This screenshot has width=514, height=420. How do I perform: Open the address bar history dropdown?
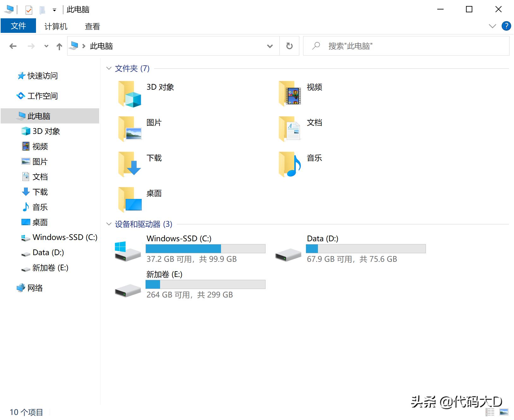click(270, 46)
